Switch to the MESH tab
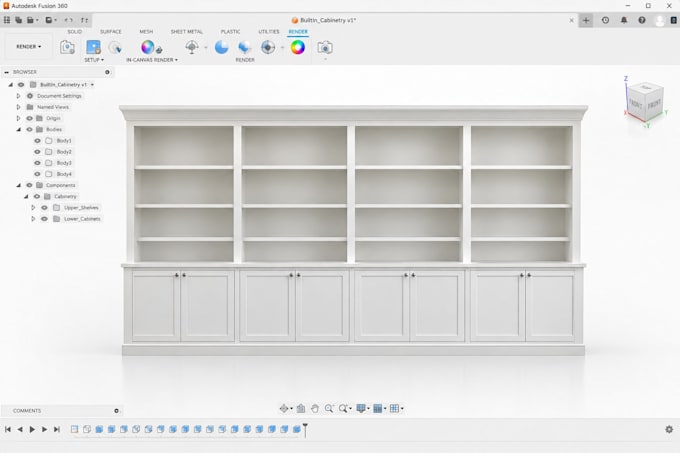The image size is (680, 453). (146, 32)
